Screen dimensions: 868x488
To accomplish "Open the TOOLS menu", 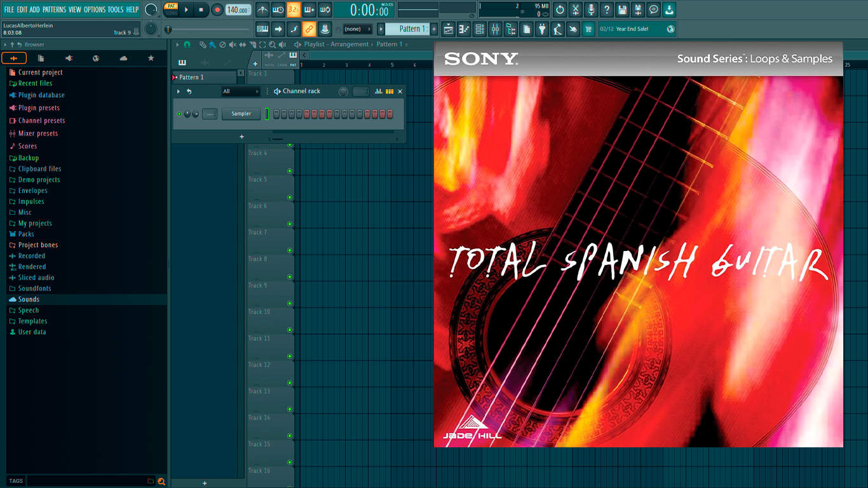I will [116, 10].
